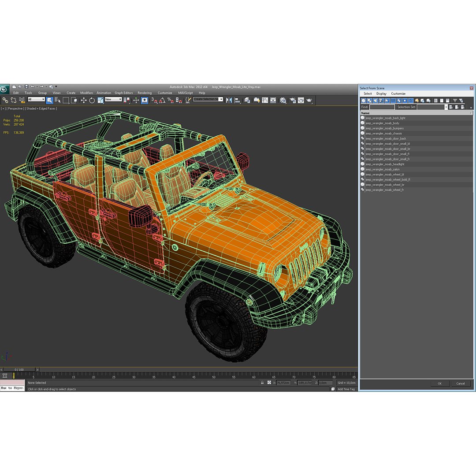Click the time slider showing 0 / 100
Viewport: 476px width, 476px height.
(x=19, y=369)
